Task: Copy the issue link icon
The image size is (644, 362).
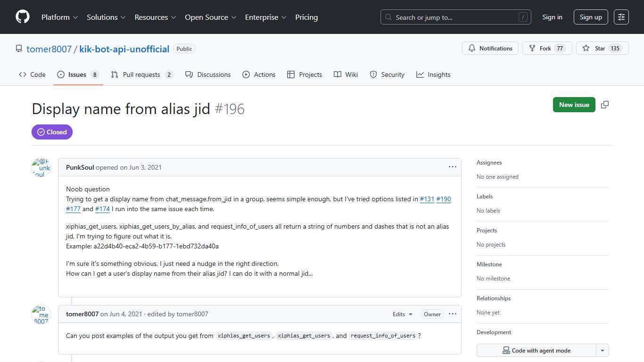Action: (605, 105)
